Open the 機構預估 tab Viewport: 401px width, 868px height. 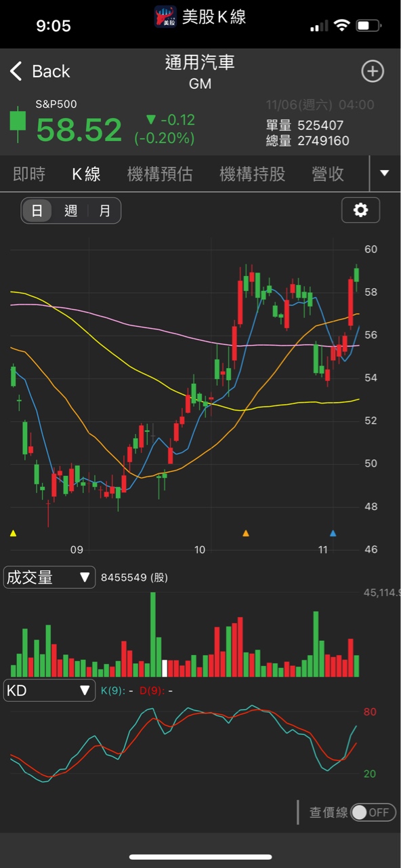point(160,174)
